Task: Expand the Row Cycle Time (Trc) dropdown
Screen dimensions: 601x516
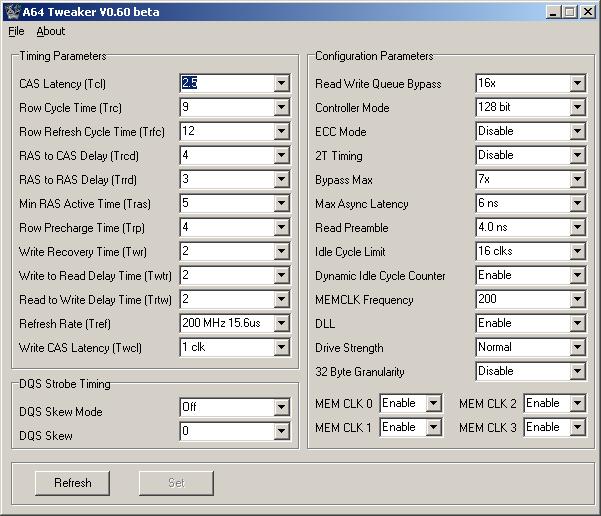Action: 281,107
